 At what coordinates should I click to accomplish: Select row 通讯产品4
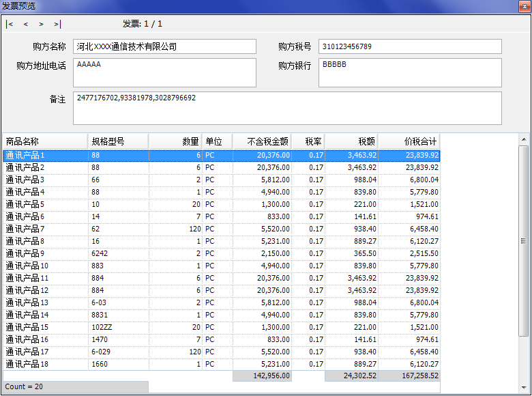[x=222, y=193]
